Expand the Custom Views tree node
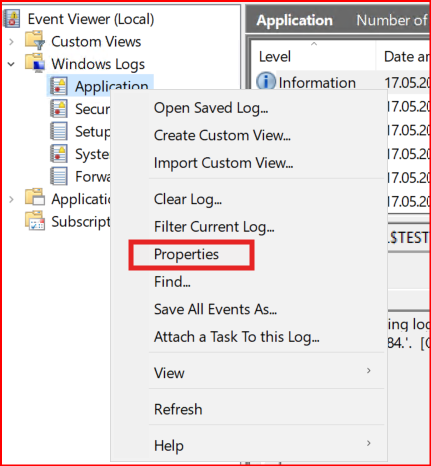The image size is (431, 466). click(x=11, y=42)
